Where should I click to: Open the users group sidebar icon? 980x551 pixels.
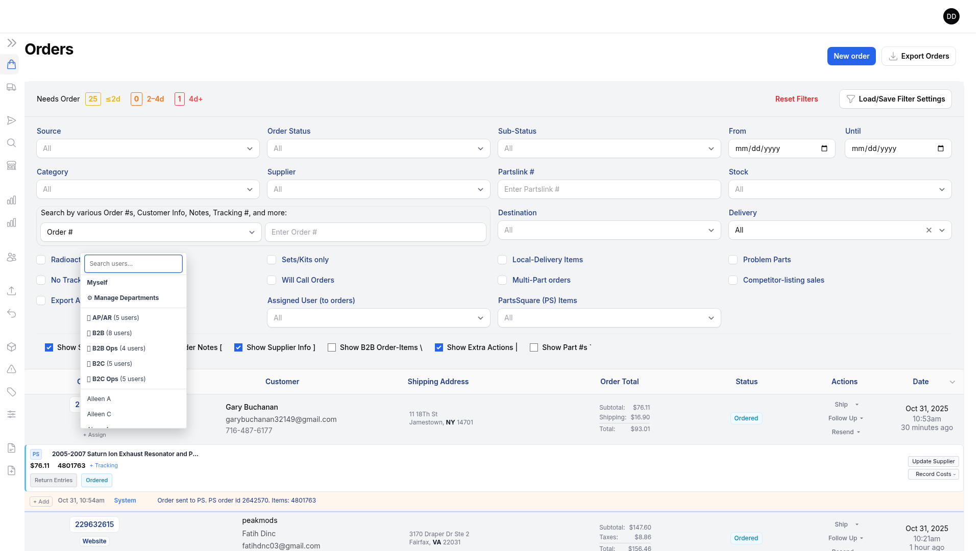11,257
